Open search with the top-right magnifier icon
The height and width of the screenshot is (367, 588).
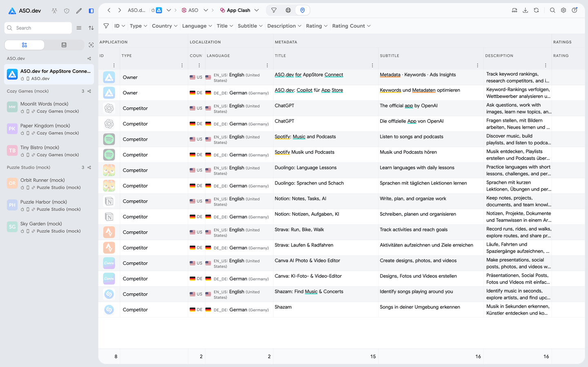click(x=552, y=10)
